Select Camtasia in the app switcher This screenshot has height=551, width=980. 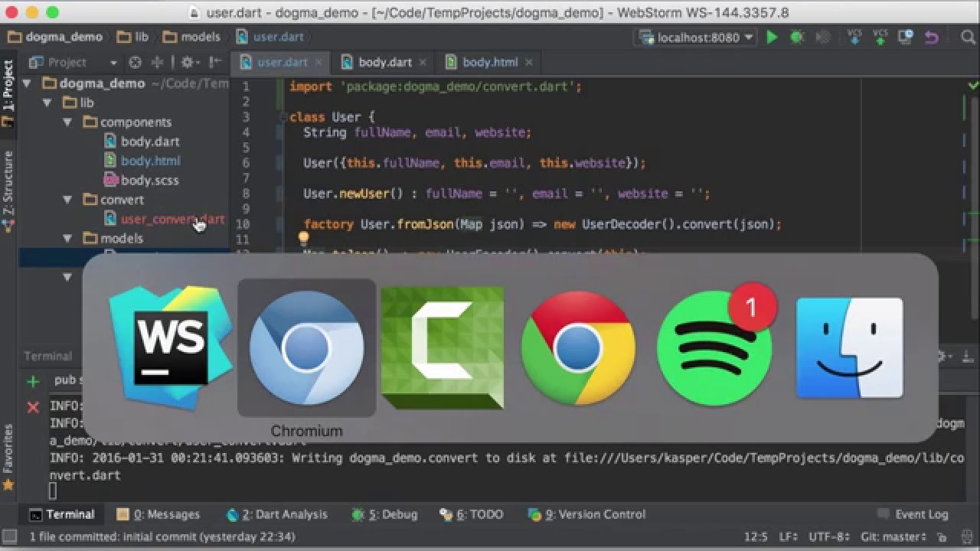click(443, 348)
